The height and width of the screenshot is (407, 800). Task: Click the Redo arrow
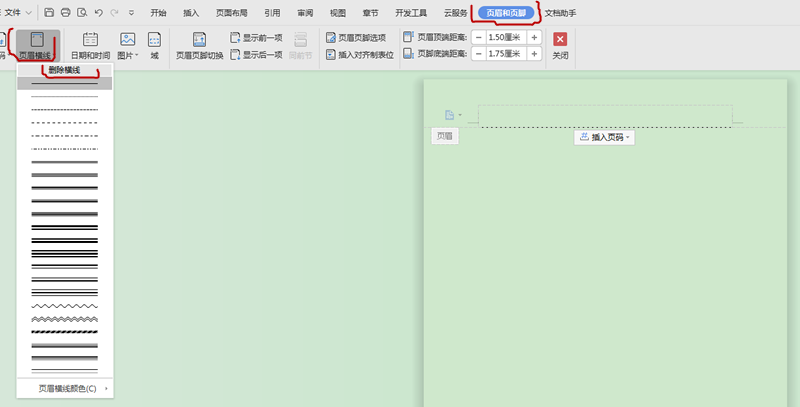tap(114, 13)
